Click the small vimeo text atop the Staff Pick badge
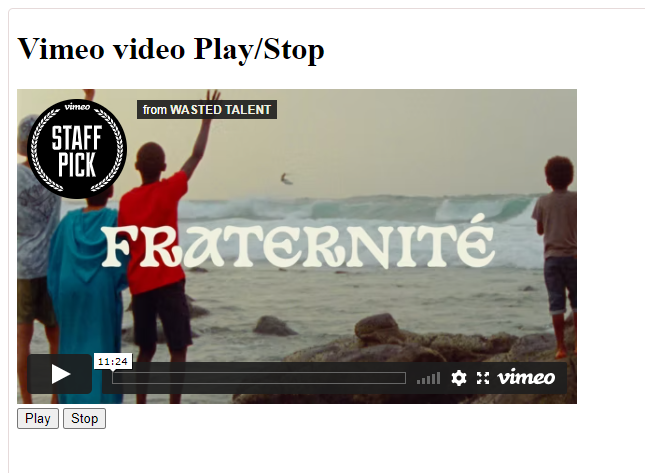 77,107
